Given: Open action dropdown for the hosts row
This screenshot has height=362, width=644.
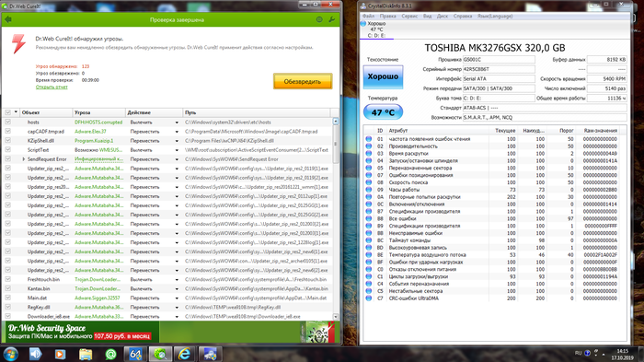Looking at the screenshot, I should [x=177, y=123].
